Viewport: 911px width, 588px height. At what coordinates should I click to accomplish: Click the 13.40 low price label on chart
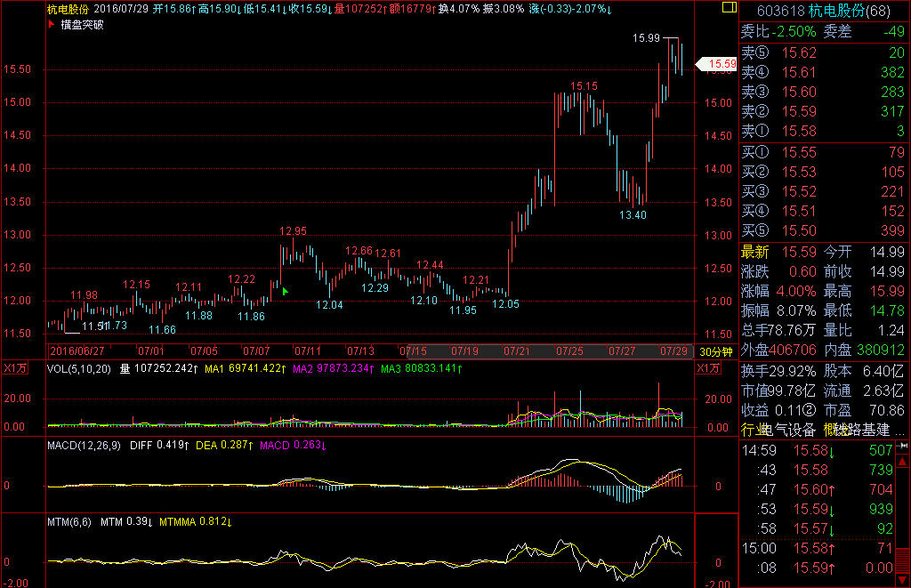pyautogui.click(x=633, y=215)
